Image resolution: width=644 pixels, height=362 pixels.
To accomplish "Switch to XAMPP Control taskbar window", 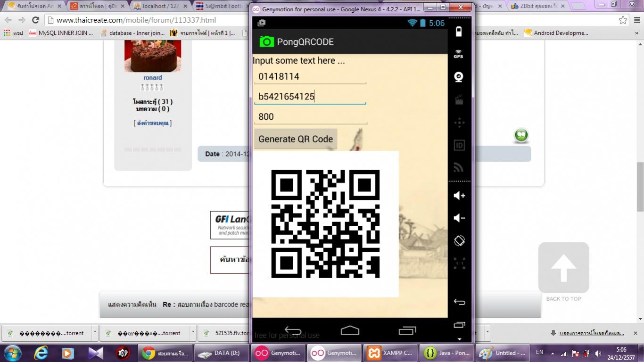I will (x=390, y=353).
